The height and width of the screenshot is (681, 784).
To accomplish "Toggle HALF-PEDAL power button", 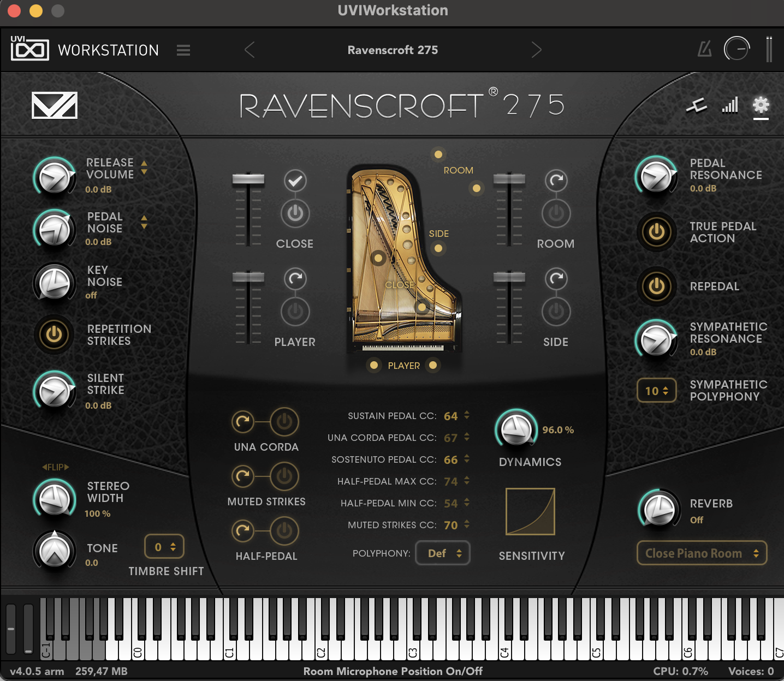I will (284, 530).
